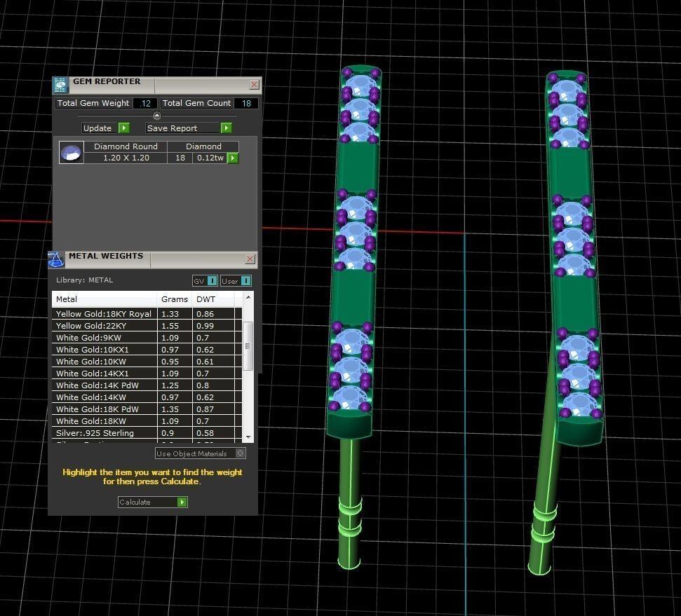Click the Gem Reporter panel icon
The height and width of the screenshot is (616, 681).
pyautogui.click(x=60, y=85)
